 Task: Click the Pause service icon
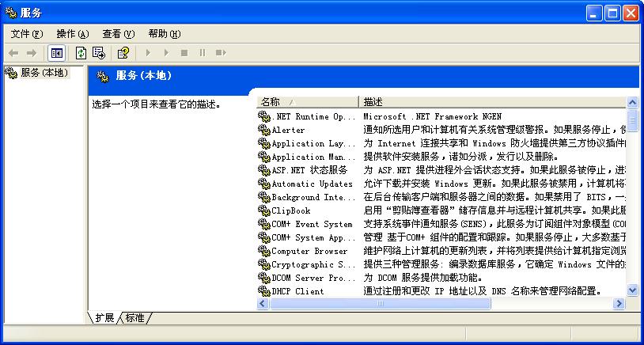click(202, 53)
